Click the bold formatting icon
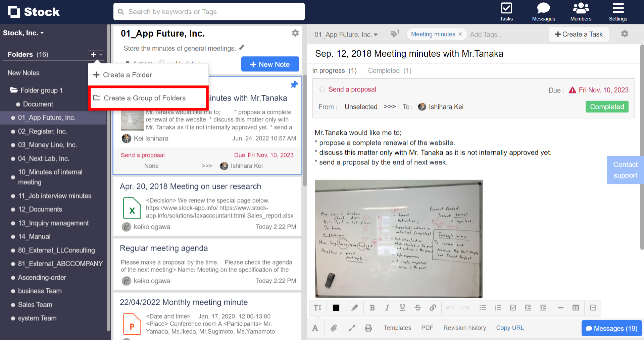644x340 pixels. (372, 308)
